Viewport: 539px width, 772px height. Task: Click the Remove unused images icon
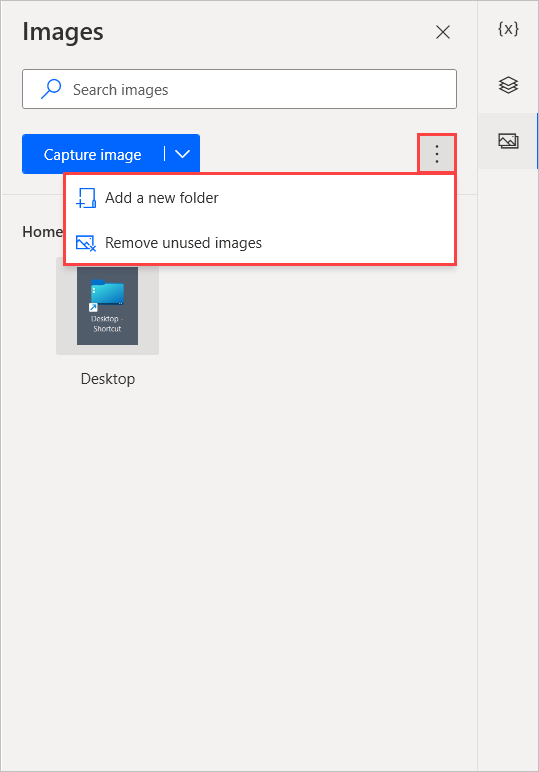pyautogui.click(x=86, y=243)
